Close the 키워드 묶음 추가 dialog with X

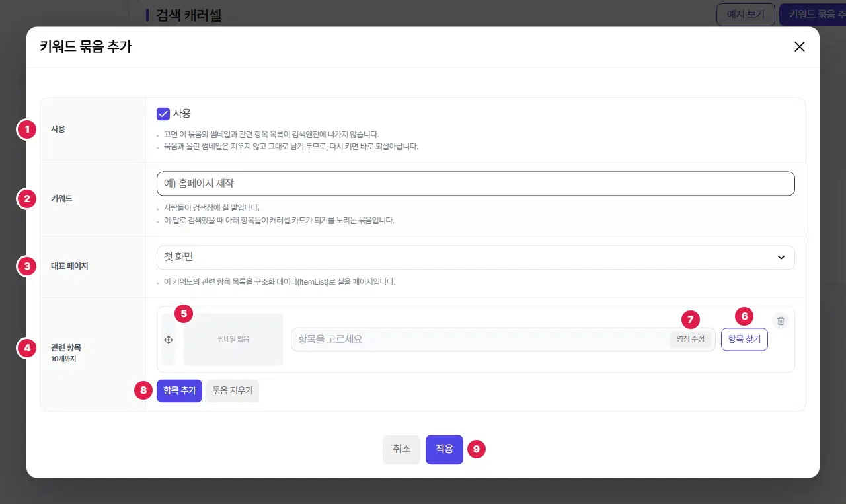click(800, 46)
